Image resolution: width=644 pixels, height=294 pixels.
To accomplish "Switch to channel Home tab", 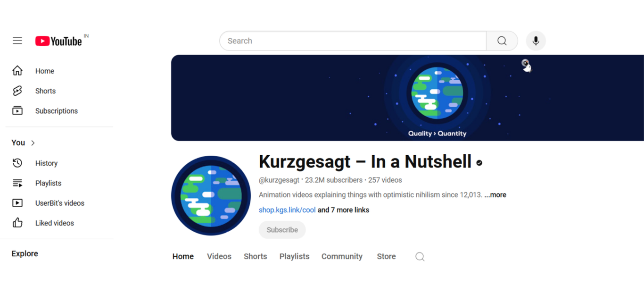I will point(183,257).
